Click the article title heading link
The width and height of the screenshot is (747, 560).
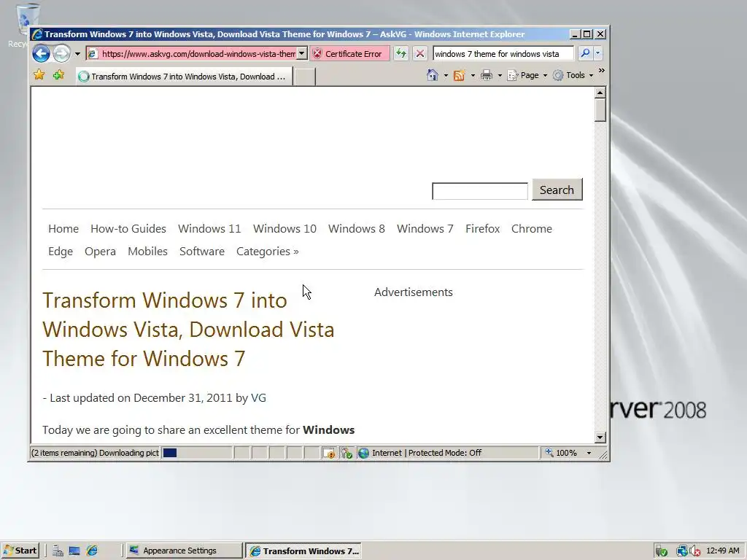(188, 330)
